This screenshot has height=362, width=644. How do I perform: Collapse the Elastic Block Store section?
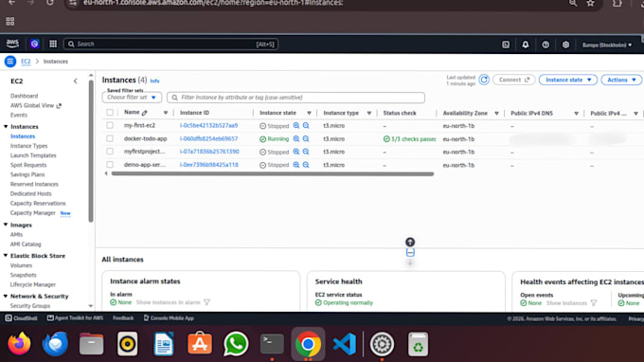(x=6, y=256)
